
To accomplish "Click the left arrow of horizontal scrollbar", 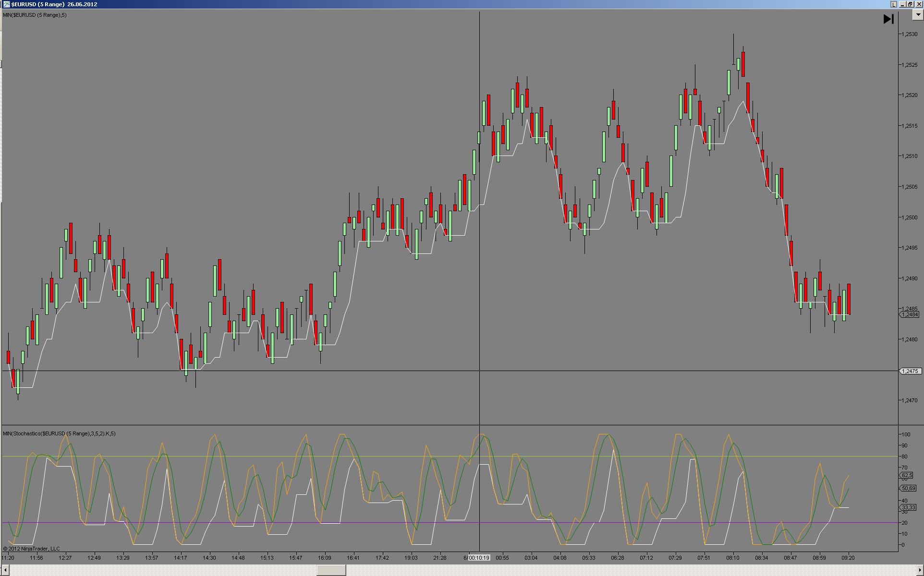I will [5, 570].
